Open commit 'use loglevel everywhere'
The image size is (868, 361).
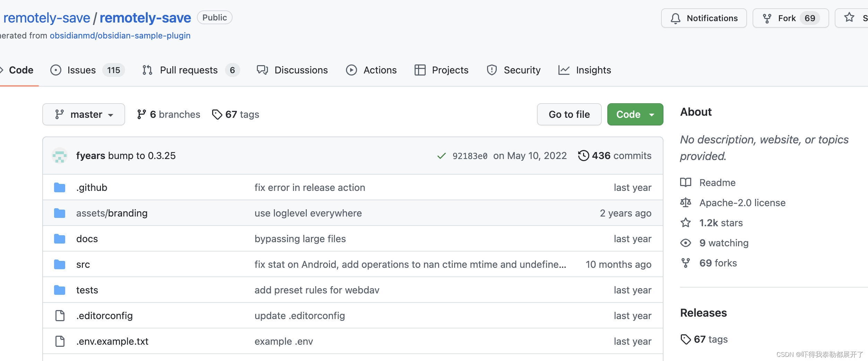coord(308,213)
